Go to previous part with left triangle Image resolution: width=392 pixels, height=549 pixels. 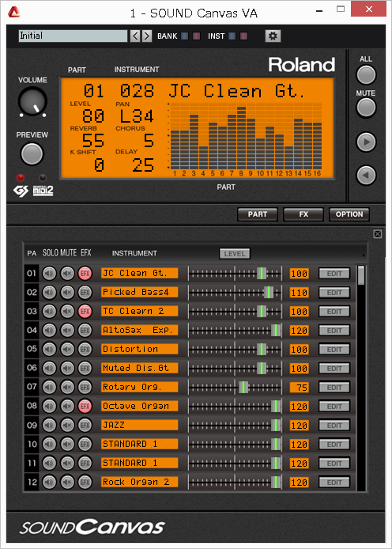point(366,175)
